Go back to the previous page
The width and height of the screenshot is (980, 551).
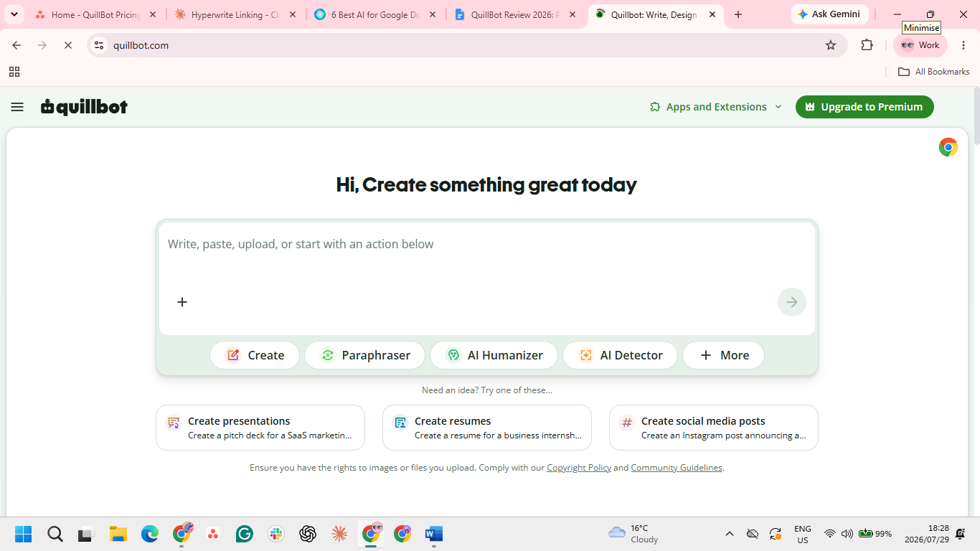tap(17, 45)
